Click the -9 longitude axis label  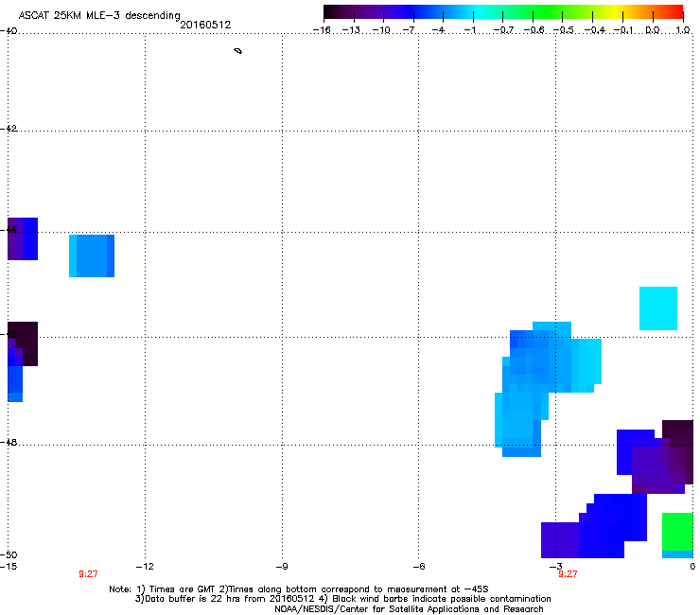point(282,567)
